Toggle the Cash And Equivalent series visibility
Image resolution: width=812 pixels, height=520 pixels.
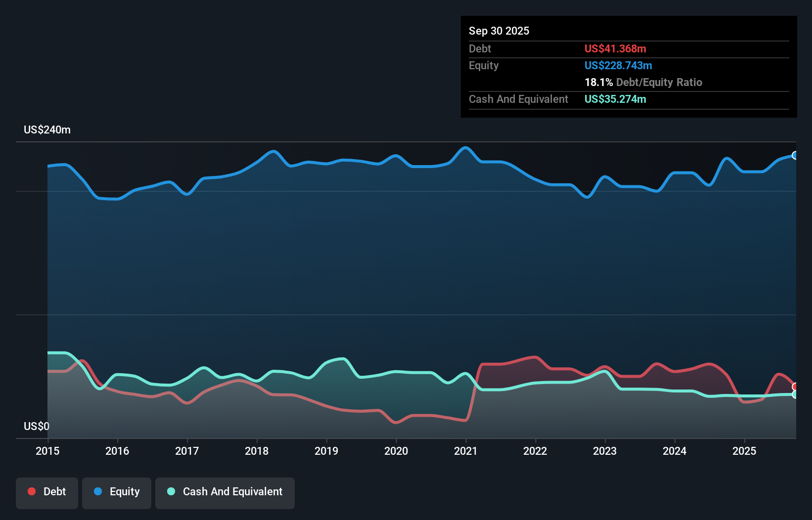coord(225,491)
